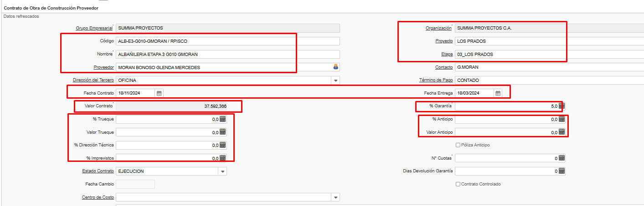Open the Fecha Entrega calendar picker

[498, 93]
